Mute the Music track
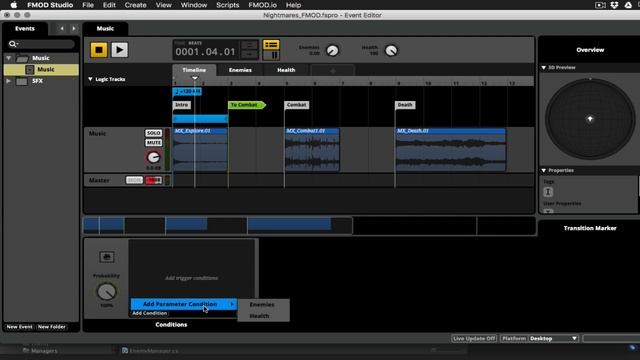Viewport: 640px width, 360px height. click(x=153, y=142)
